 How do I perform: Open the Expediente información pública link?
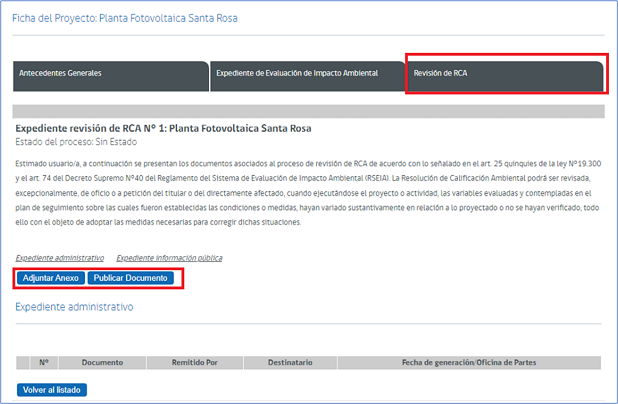coord(169,257)
